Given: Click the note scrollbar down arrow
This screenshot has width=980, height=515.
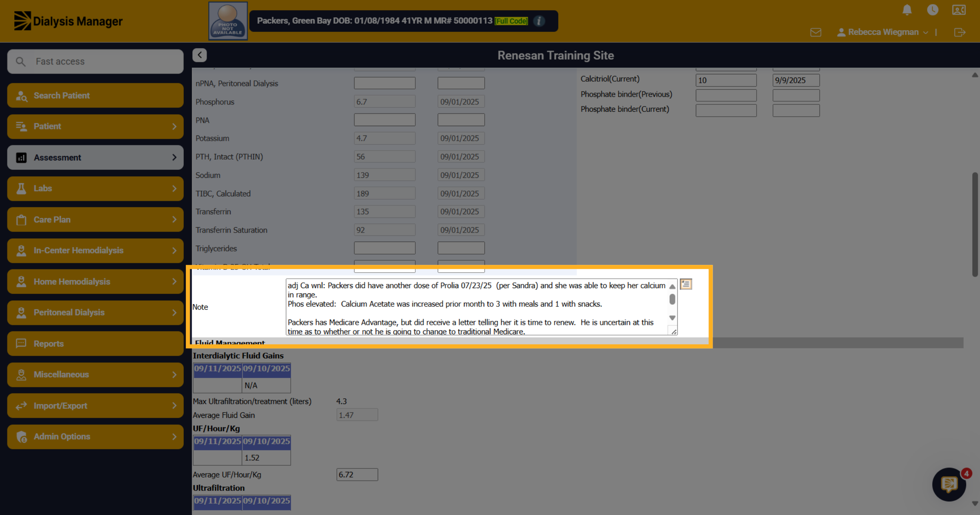Looking at the screenshot, I should (x=672, y=318).
